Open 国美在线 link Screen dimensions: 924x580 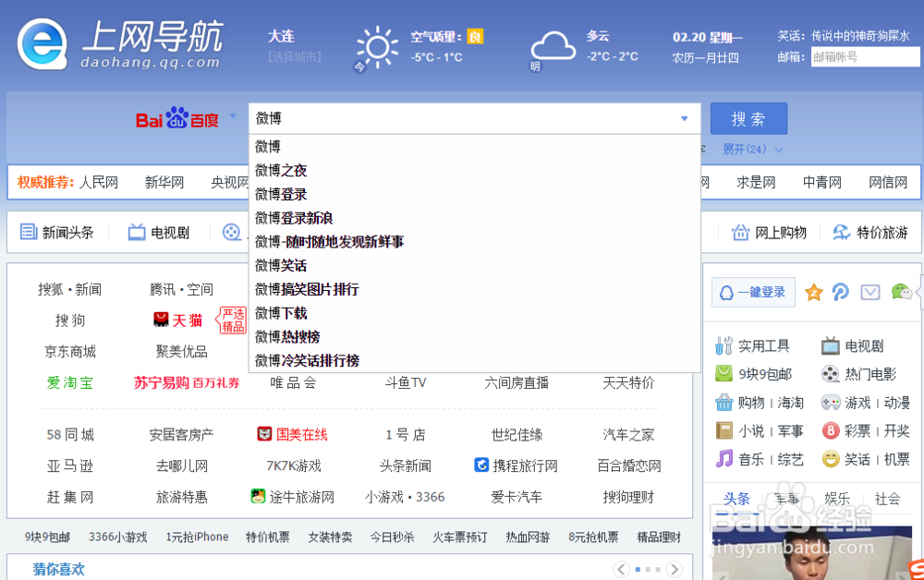tap(292, 435)
